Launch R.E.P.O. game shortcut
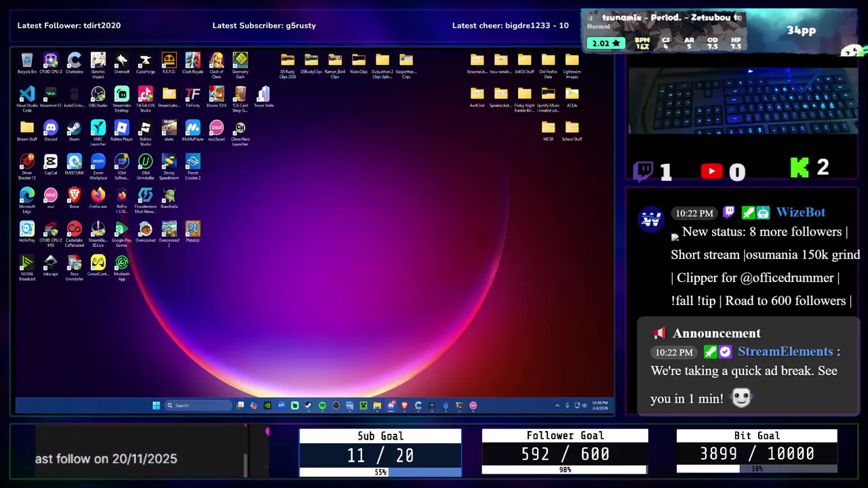This screenshot has width=868, height=488. click(169, 62)
